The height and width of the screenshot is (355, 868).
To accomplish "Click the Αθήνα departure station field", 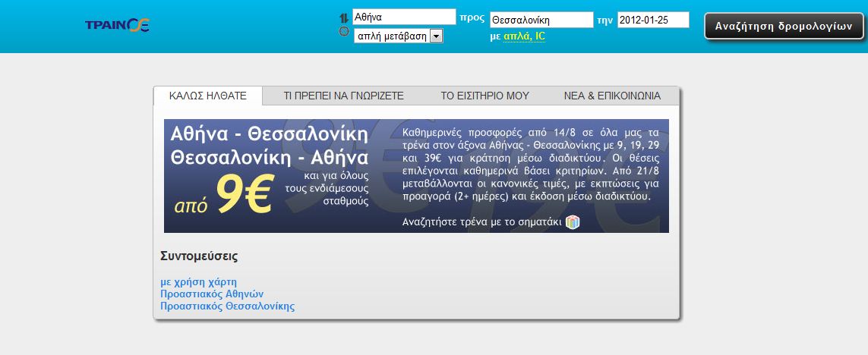I will click(404, 17).
